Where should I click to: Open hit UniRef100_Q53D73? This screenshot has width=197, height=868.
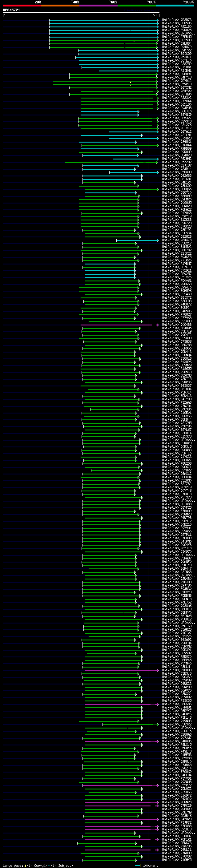click(x=176, y=20)
